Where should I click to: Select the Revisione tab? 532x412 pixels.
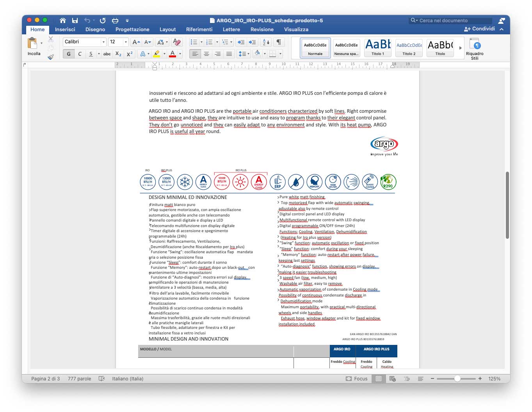(262, 29)
